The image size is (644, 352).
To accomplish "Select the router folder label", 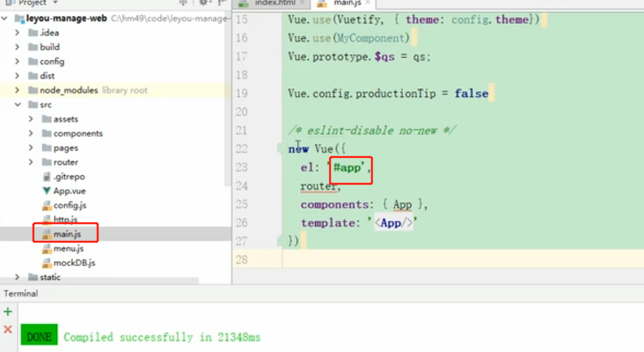I will point(66,162).
